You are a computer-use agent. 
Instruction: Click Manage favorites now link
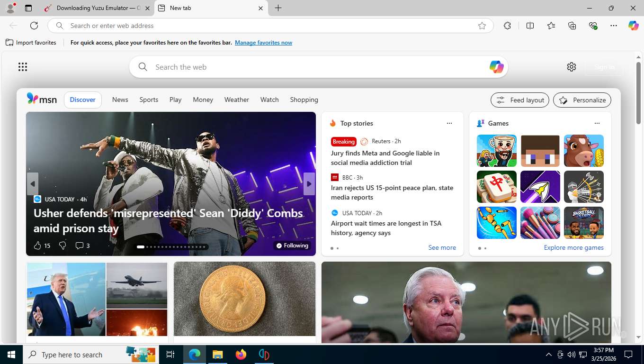point(263,43)
